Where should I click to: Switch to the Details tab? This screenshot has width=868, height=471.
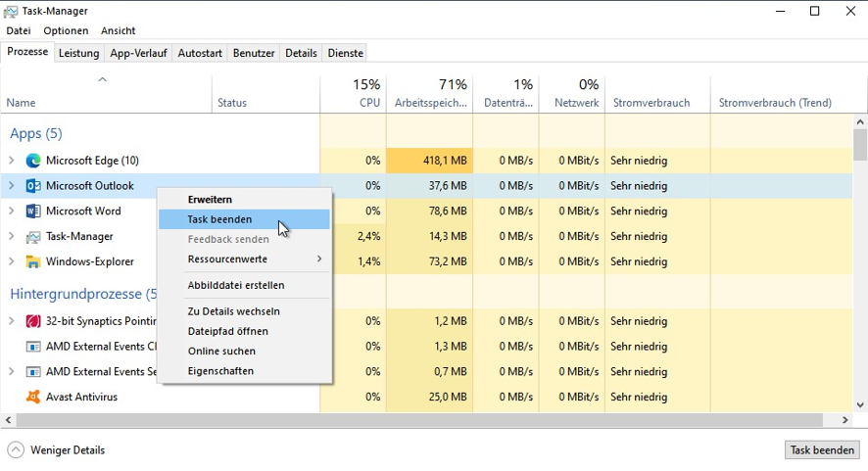coord(301,53)
